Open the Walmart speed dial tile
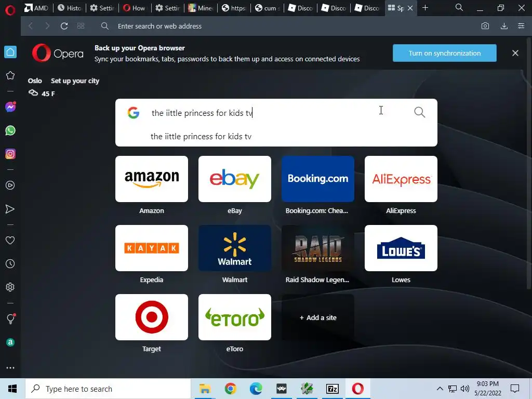 coord(235,248)
